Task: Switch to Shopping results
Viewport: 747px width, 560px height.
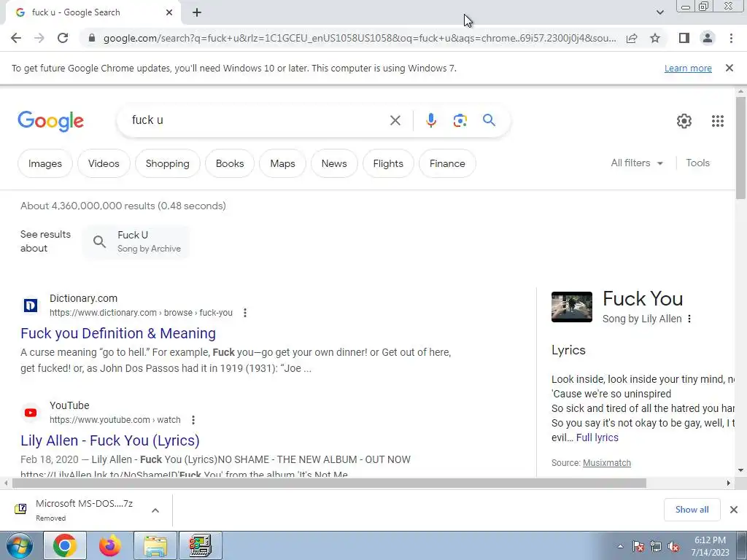Action: click(x=167, y=163)
